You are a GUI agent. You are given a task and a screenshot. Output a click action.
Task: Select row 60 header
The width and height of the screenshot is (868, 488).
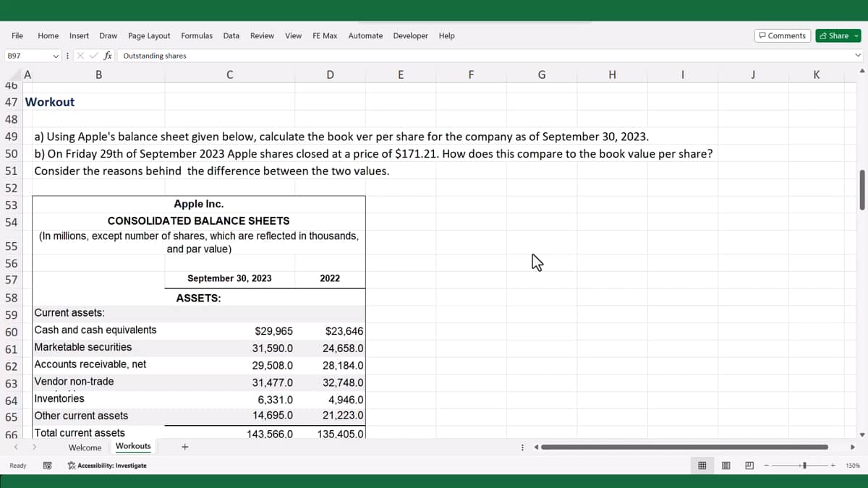pos(11,332)
